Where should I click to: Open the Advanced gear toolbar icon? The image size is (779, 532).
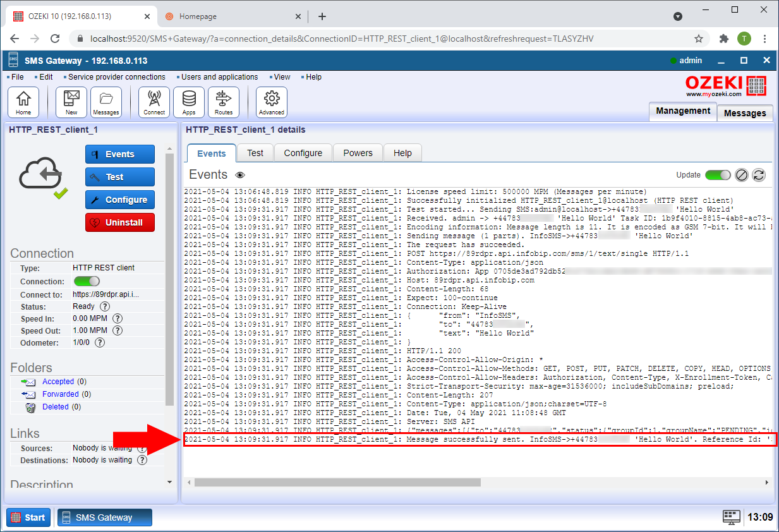point(272,102)
